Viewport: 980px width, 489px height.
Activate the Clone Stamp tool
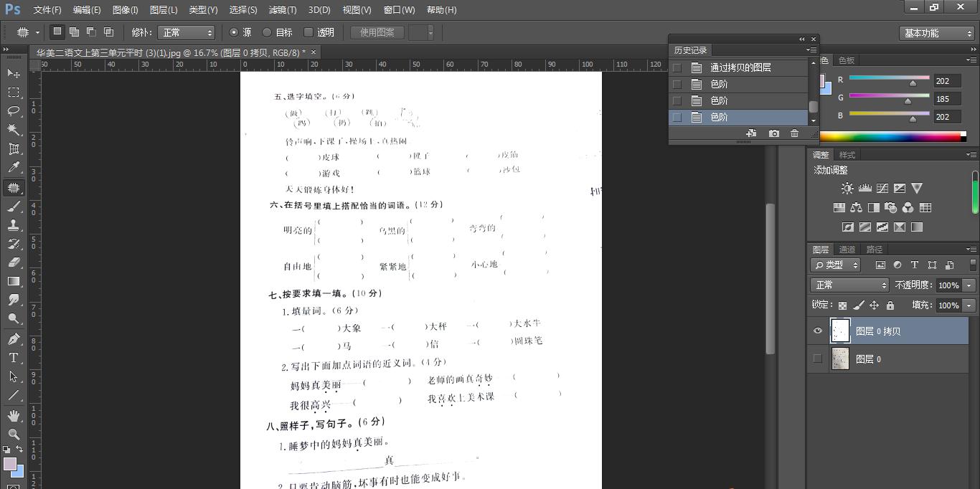(x=14, y=227)
